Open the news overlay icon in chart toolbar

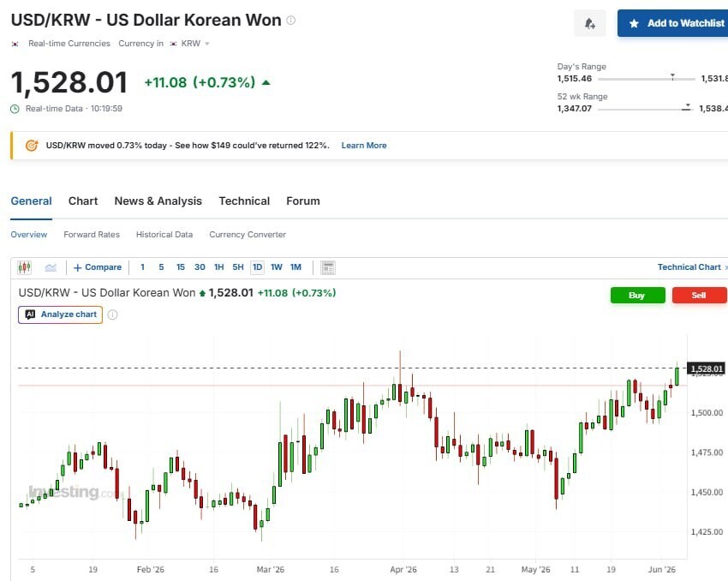tap(328, 267)
